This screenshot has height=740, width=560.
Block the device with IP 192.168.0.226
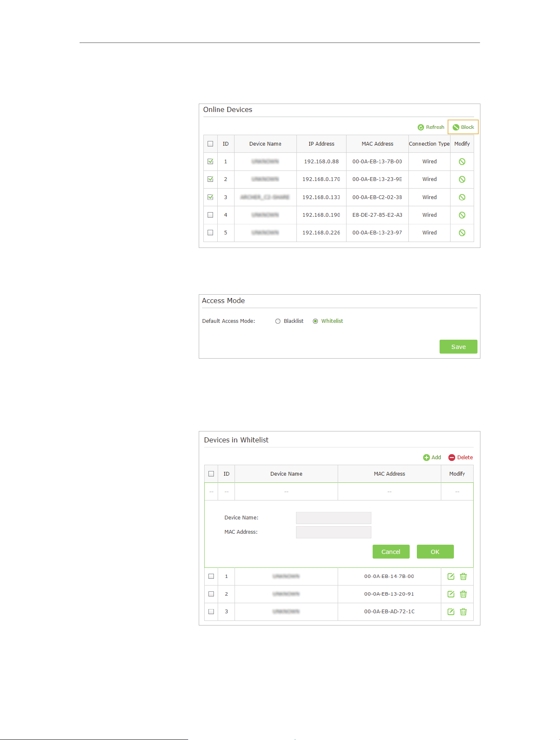(462, 233)
